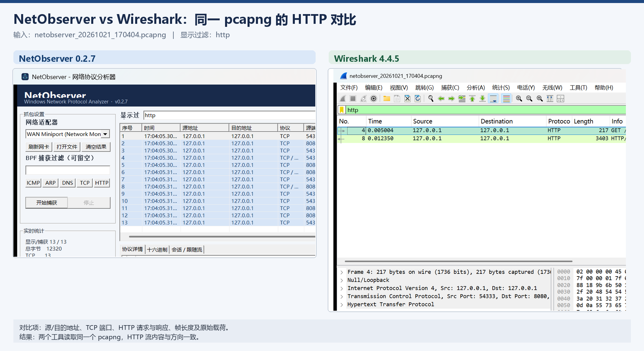This screenshot has width=644, height=351.
Task: Click Wireshark's filter bookmark icon
Action: point(342,110)
